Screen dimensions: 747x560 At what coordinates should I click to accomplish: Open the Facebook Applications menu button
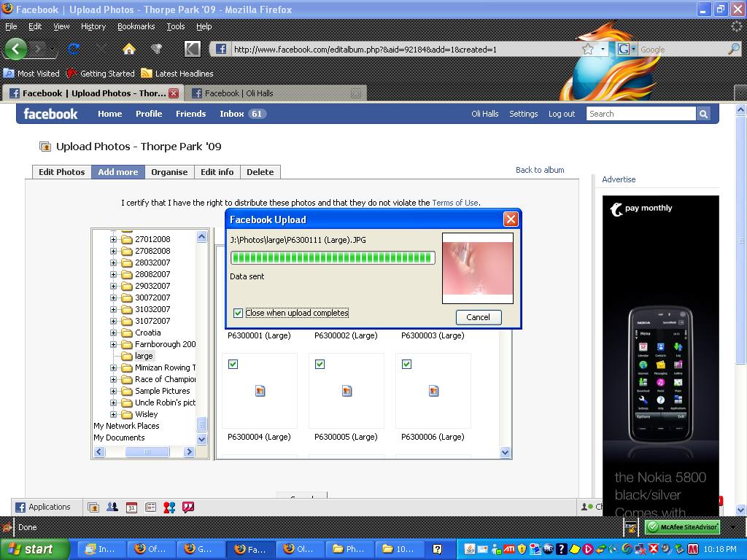pyautogui.click(x=43, y=507)
